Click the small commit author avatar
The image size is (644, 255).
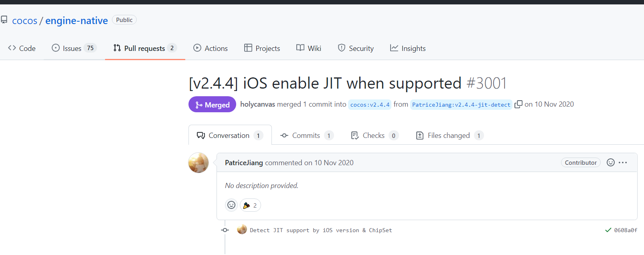[242, 230]
